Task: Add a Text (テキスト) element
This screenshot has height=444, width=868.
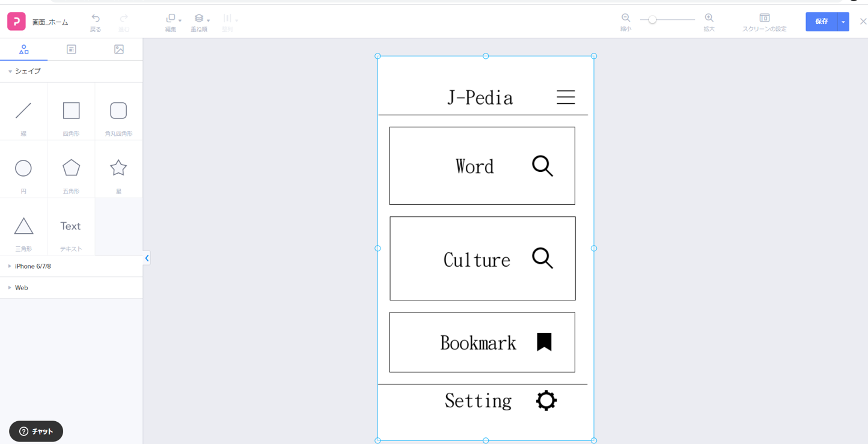Action: tap(70, 227)
